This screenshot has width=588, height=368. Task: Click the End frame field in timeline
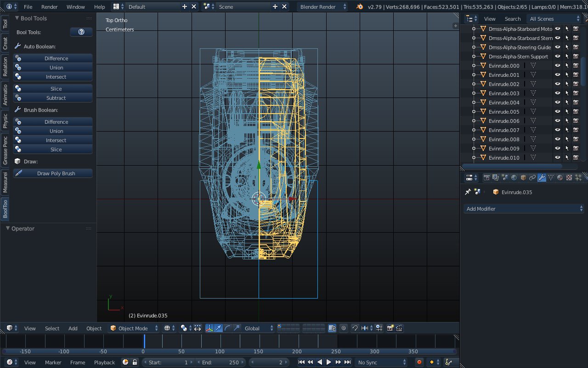point(220,362)
